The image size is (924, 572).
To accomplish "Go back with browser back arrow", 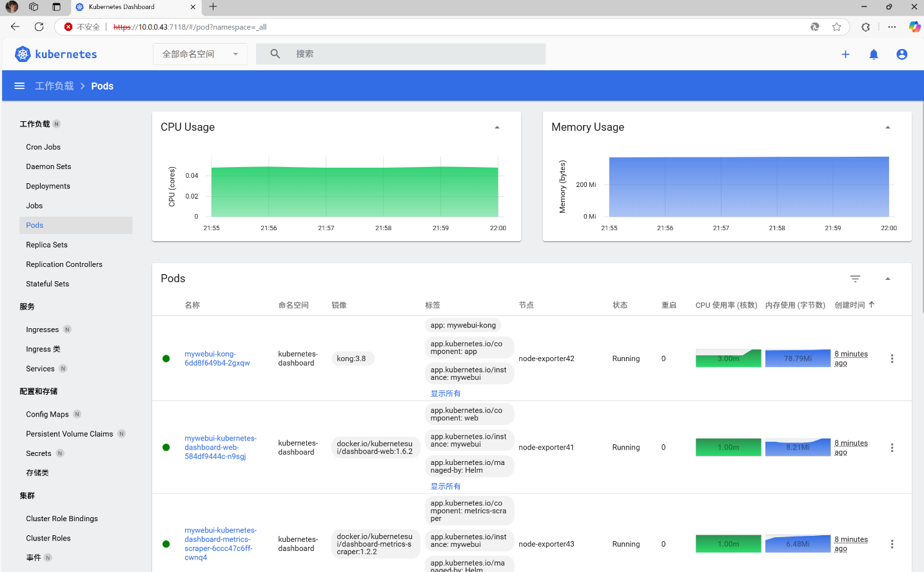I will [x=15, y=26].
